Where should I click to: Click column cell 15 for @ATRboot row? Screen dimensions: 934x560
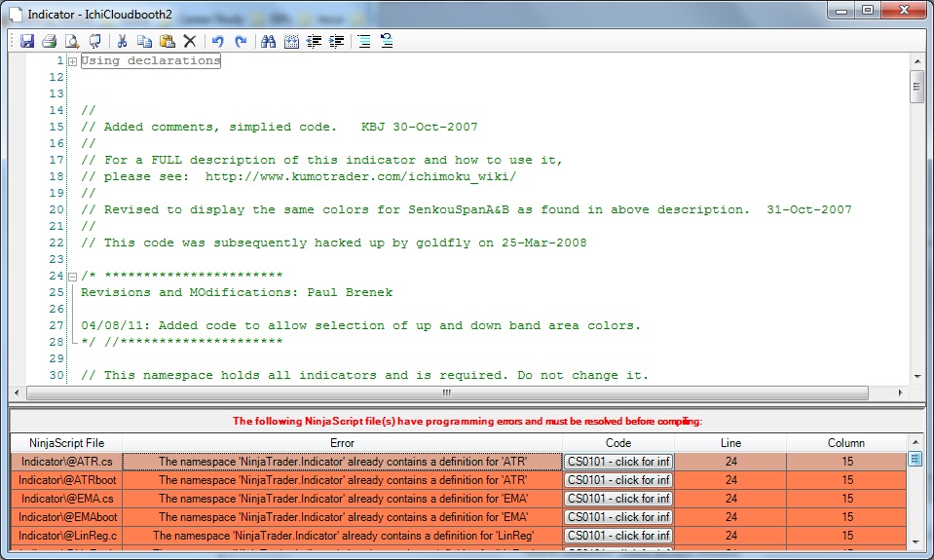[846, 480]
